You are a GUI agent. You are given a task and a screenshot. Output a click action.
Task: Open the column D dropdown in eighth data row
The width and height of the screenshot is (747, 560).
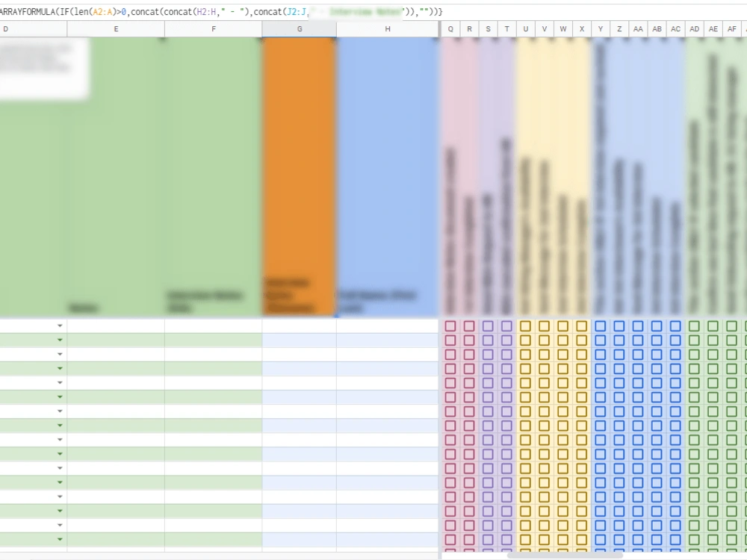click(60, 426)
